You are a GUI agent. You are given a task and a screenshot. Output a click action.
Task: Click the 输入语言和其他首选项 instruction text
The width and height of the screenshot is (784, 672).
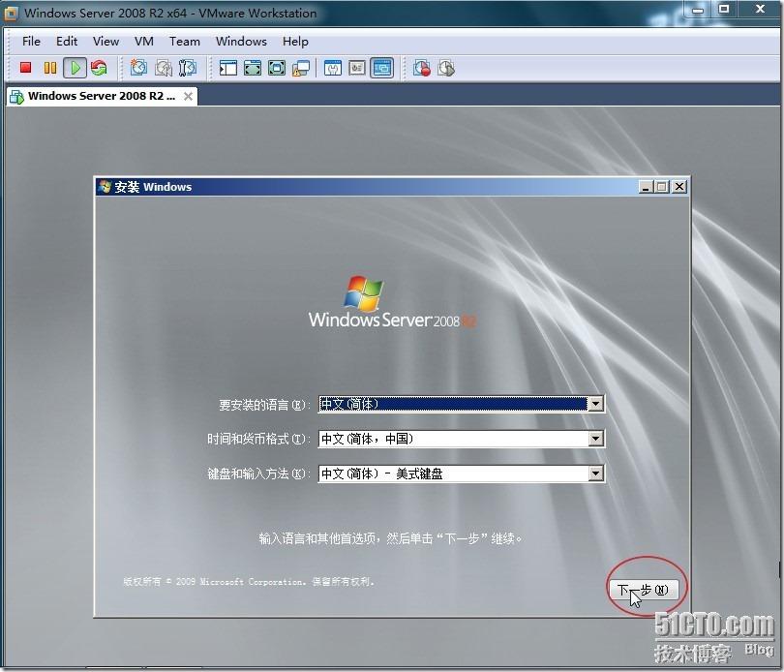(390, 538)
